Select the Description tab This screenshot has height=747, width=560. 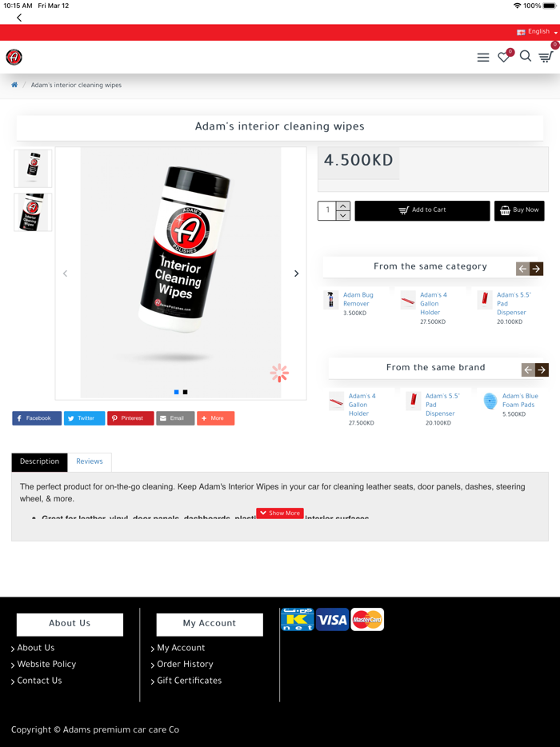(x=39, y=461)
